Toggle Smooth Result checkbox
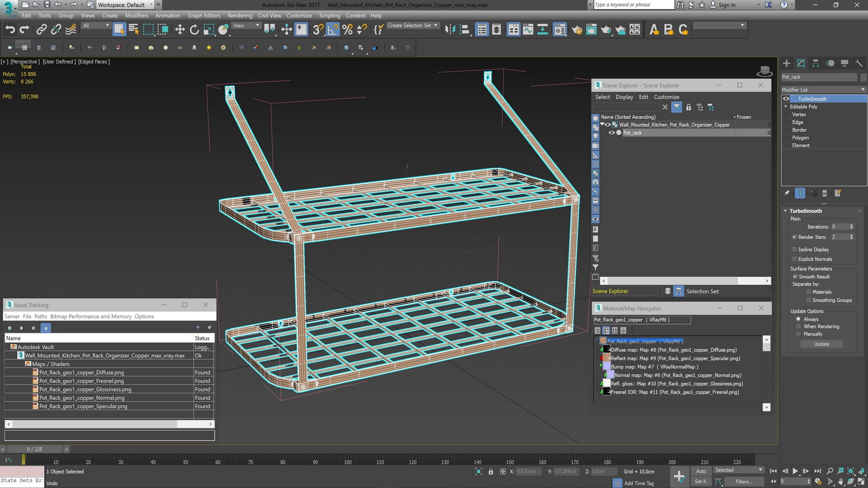This screenshot has width=868, height=488. point(795,277)
